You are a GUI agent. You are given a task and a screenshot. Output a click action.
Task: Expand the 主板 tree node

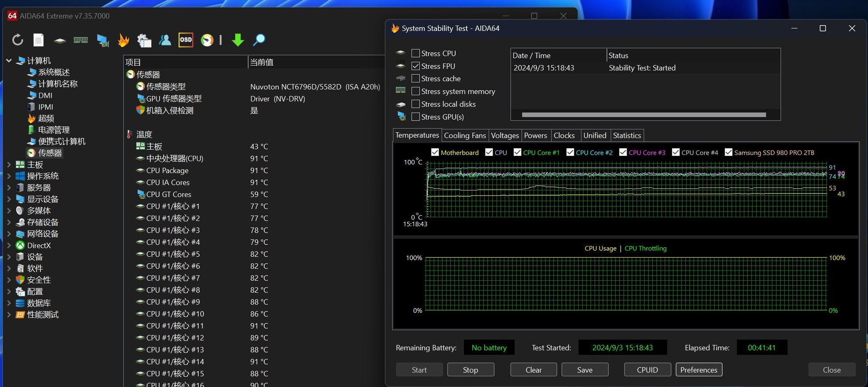click(9, 164)
